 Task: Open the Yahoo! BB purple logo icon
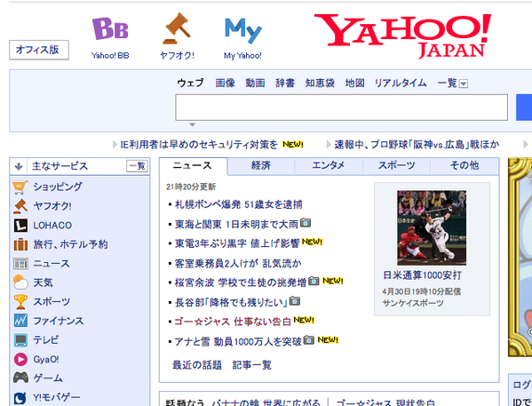(x=110, y=28)
